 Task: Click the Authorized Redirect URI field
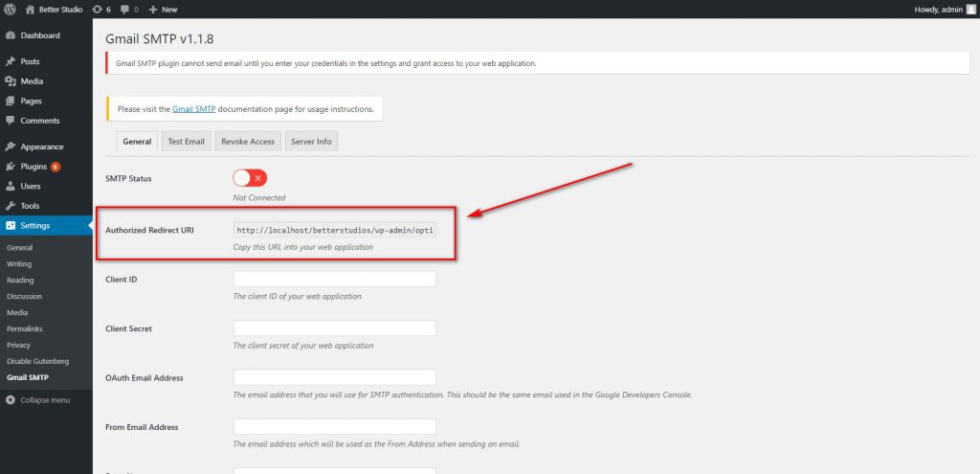[334, 230]
